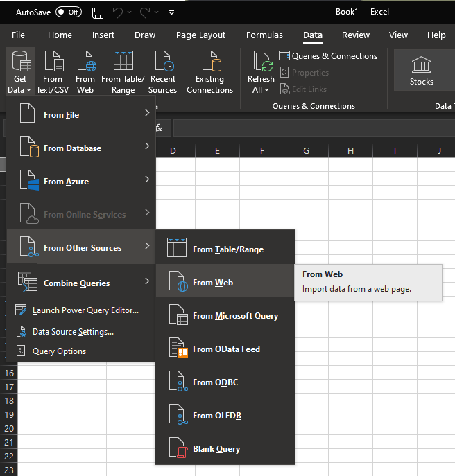The image size is (455, 476).
Task: Toggle the AutoSave switch
Action: click(69, 12)
